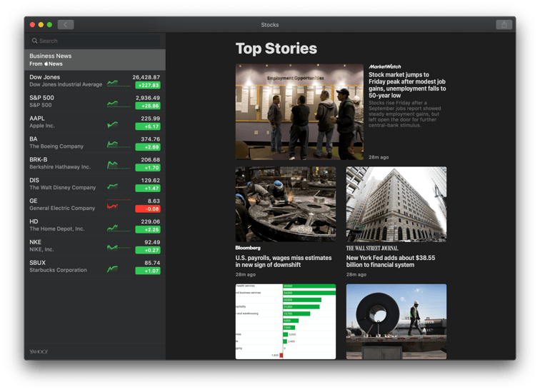
Task: Toggle DIS +1.47 change badge
Action: click(148, 189)
